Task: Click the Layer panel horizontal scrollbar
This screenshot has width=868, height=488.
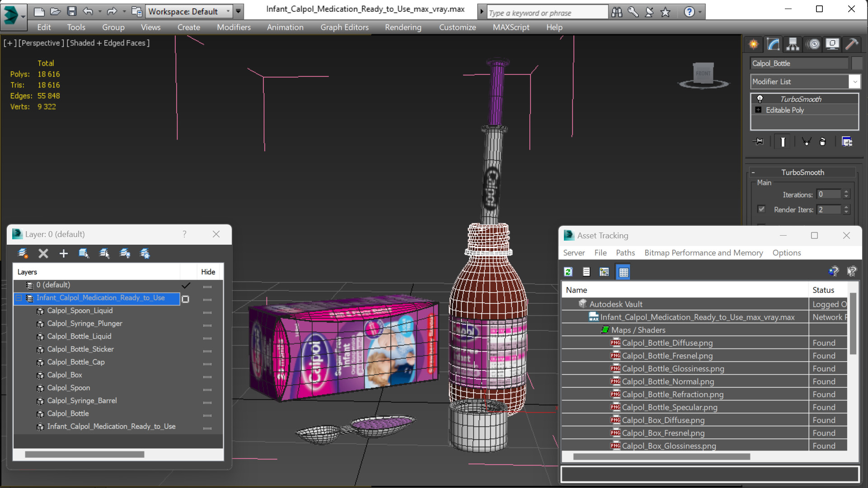Action: pos(84,455)
